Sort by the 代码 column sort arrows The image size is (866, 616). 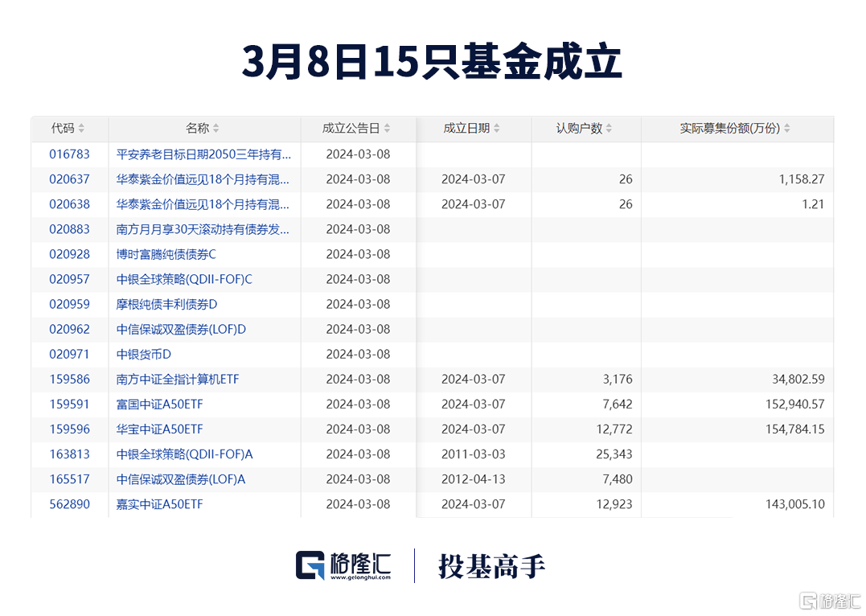click(81, 128)
